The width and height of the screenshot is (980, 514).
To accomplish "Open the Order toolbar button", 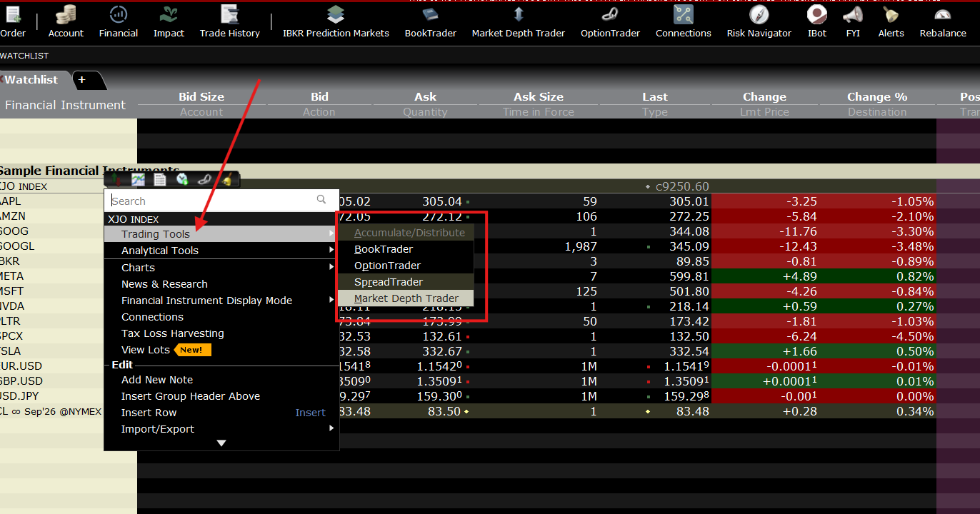I will (x=13, y=21).
